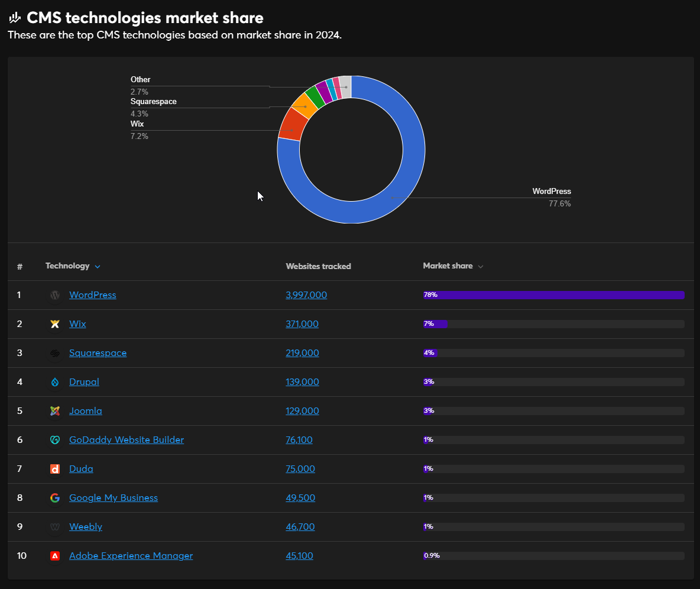Sort by the Market share column chevron
This screenshot has width=700, height=589.
point(480,267)
